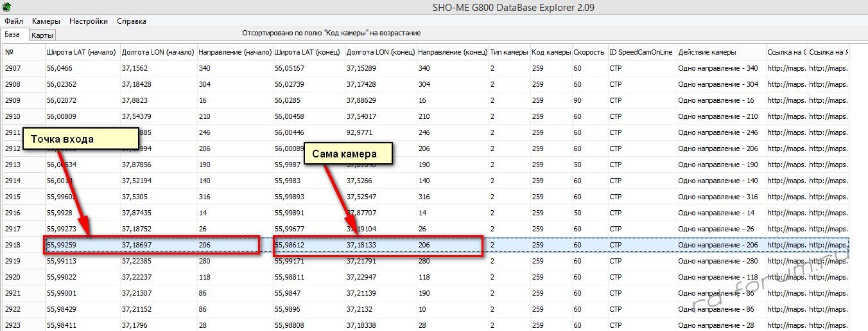This screenshot has height=331, width=868.
Task: Click end latitude cell 55,9847
Action: [x=309, y=293]
